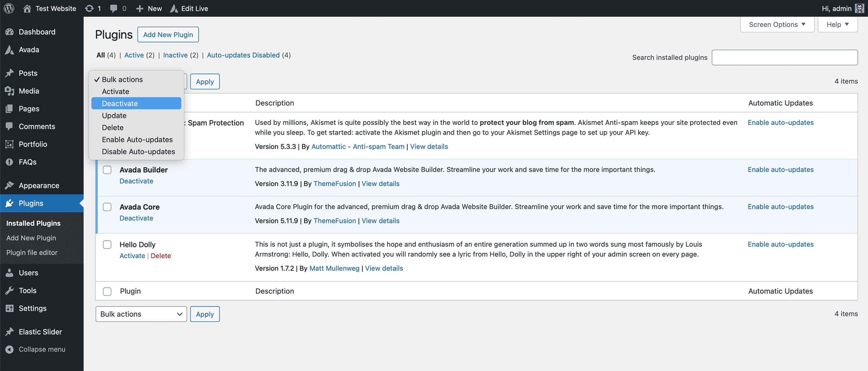Open Matt Mullenweg author link
868x371 pixels.
(334, 268)
